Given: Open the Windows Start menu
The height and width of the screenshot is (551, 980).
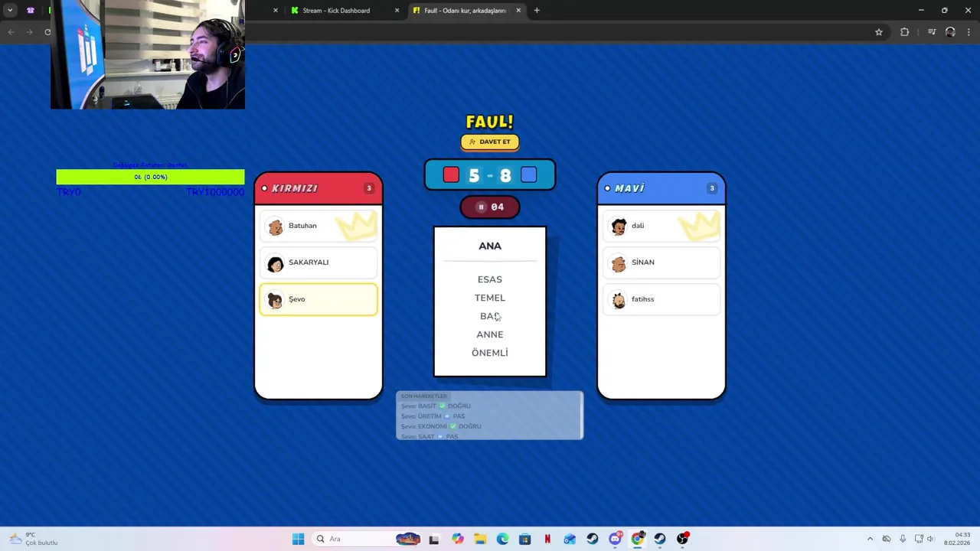Looking at the screenshot, I should click(x=298, y=539).
